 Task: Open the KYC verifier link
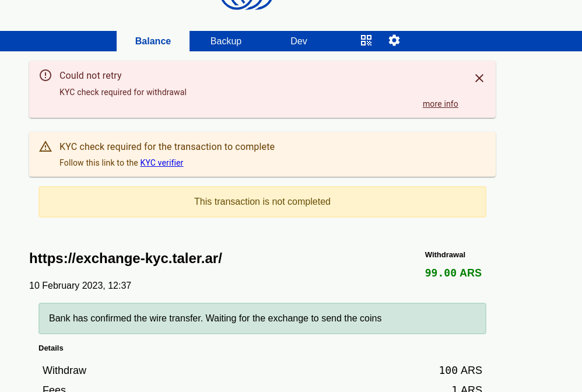pyautogui.click(x=162, y=163)
